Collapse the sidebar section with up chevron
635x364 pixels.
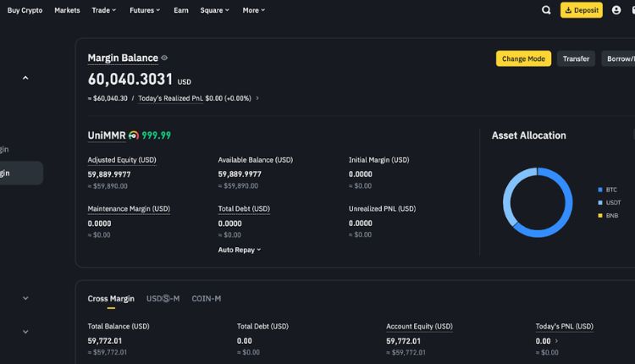pos(25,78)
